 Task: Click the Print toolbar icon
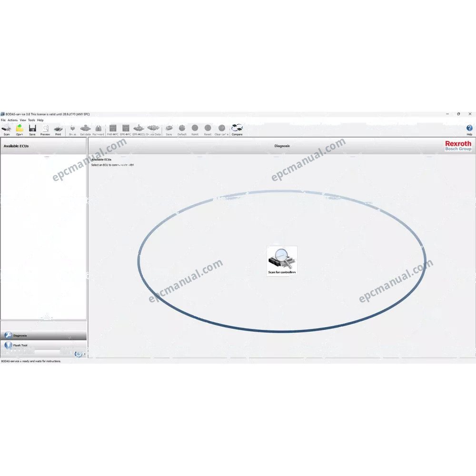pyautogui.click(x=58, y=128)
